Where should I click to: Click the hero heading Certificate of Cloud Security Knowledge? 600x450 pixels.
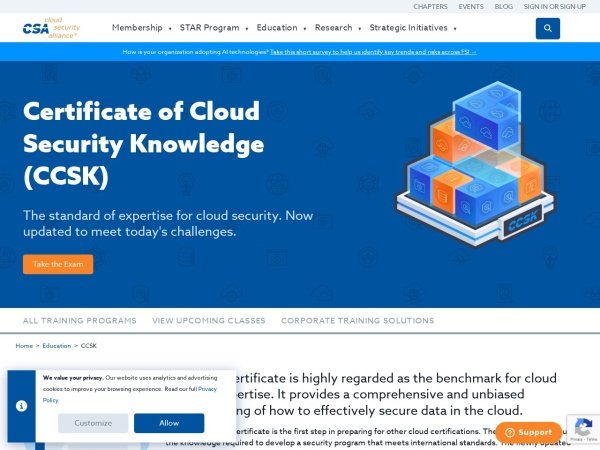point(143,144)
